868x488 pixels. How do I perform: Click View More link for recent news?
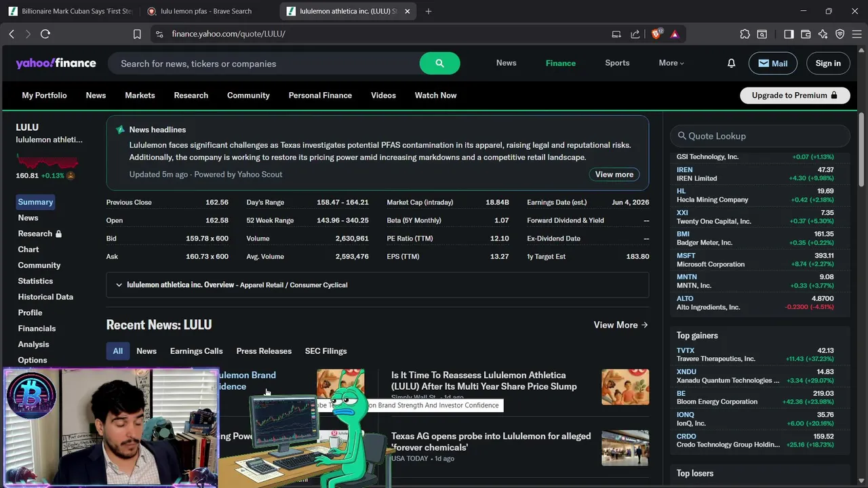coord(621,325)
